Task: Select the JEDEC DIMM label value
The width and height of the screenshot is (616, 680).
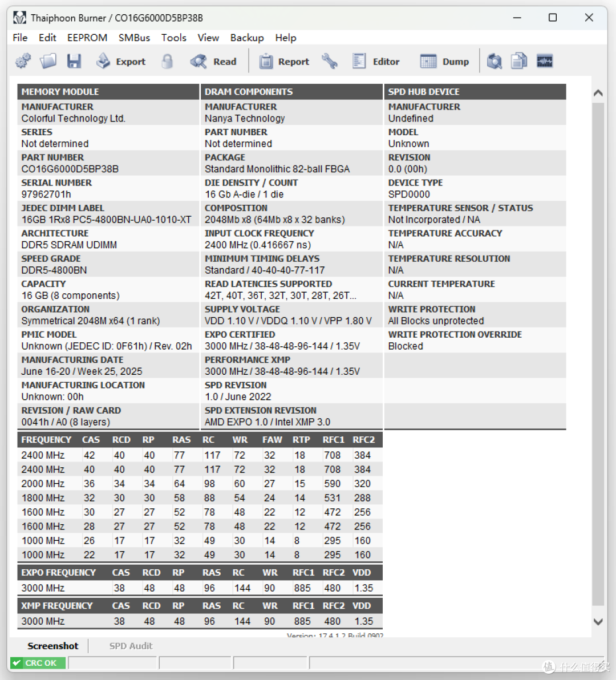Action: point(107,220)
